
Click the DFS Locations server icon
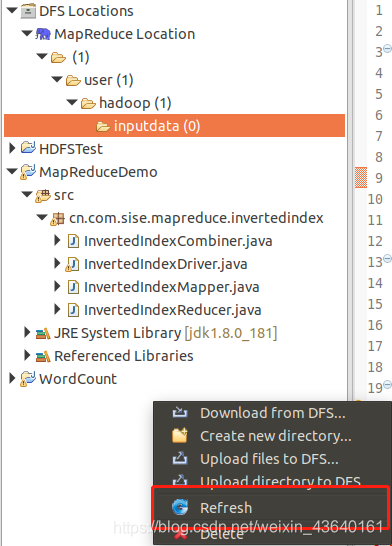(28, 11)
